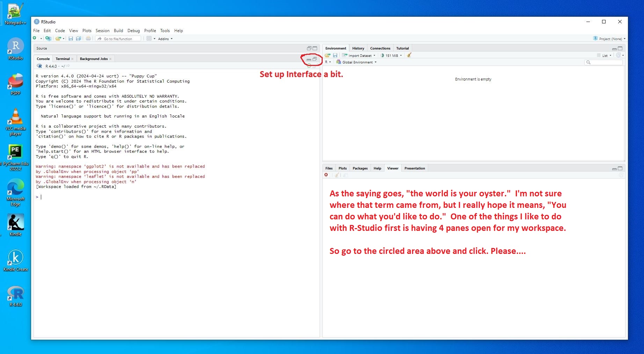Minimize the Console pane
Screen dimensions: 644x354
click(x=309, y=59)
